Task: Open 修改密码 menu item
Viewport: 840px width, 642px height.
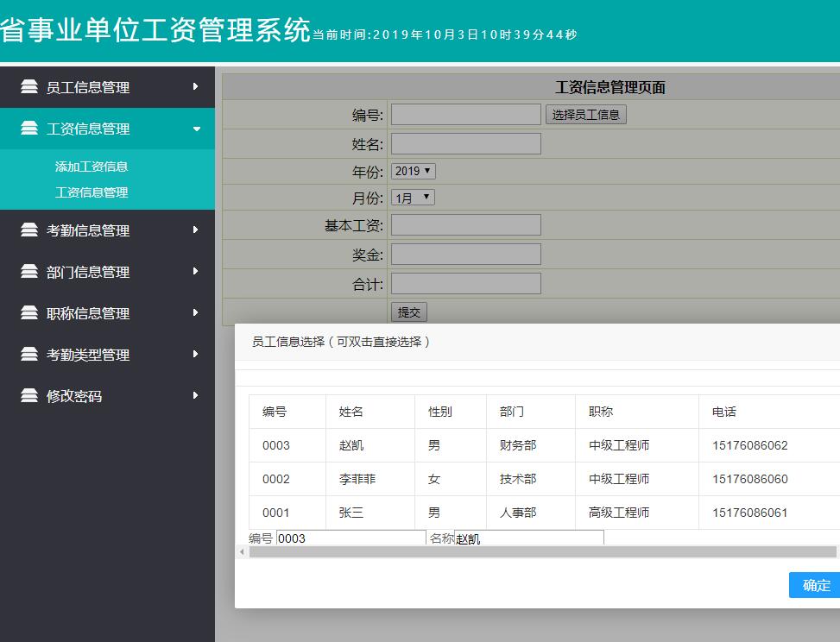Action: (x=107, y=396)
